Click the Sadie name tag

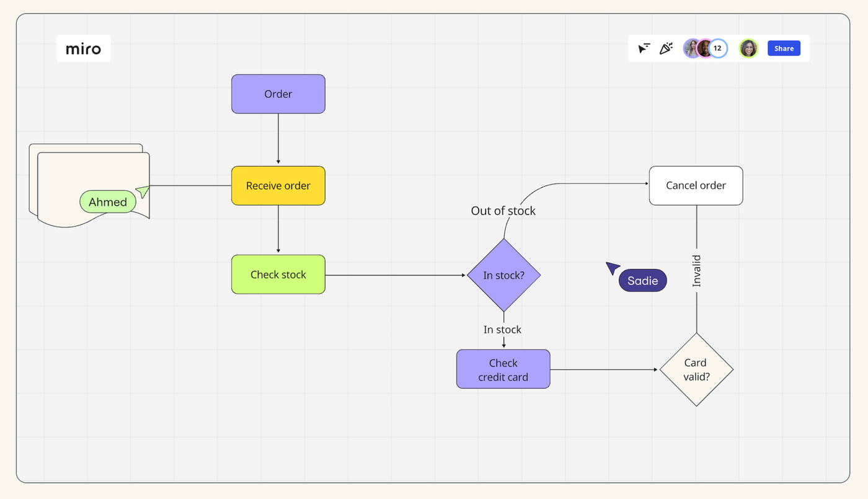click(x=642, y=281)
